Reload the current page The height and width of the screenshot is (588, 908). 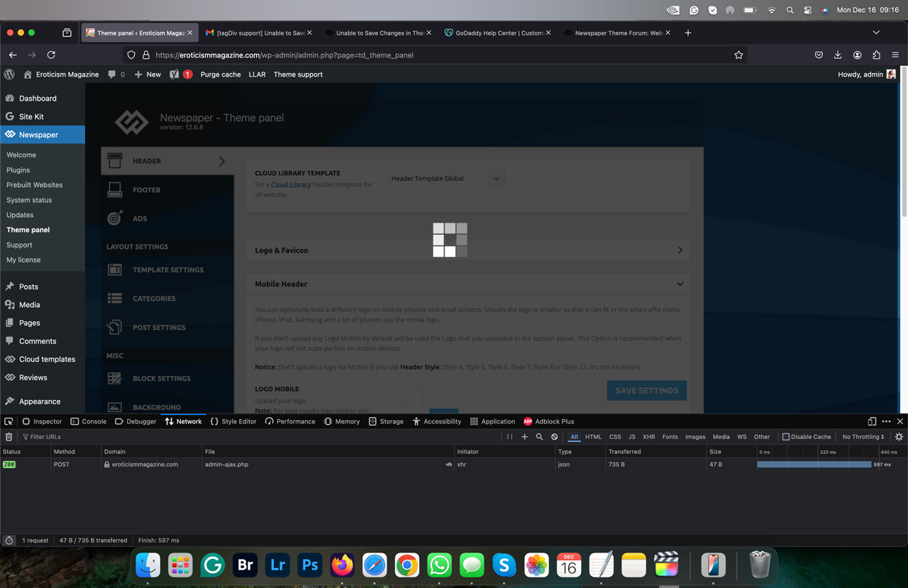51,55
